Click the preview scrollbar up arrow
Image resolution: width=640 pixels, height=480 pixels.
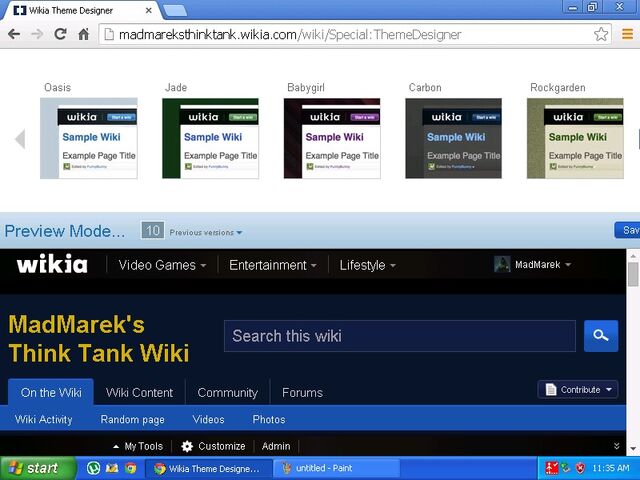tap(633, 256)
